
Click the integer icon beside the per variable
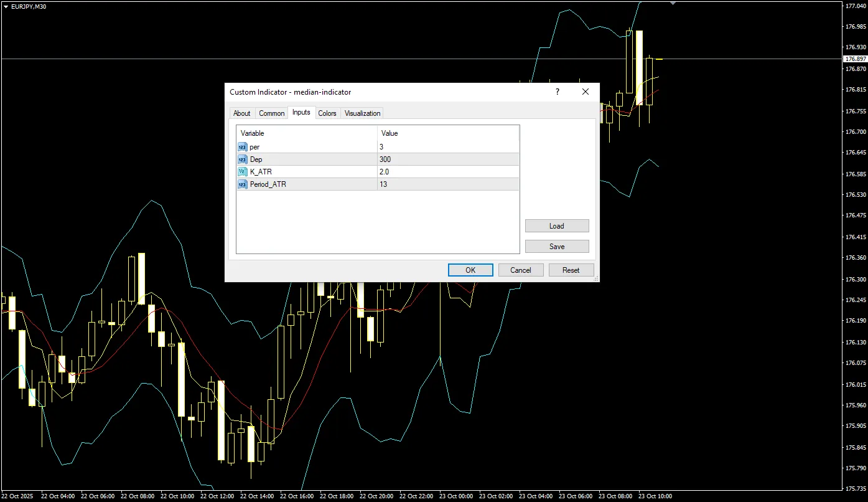242,147
